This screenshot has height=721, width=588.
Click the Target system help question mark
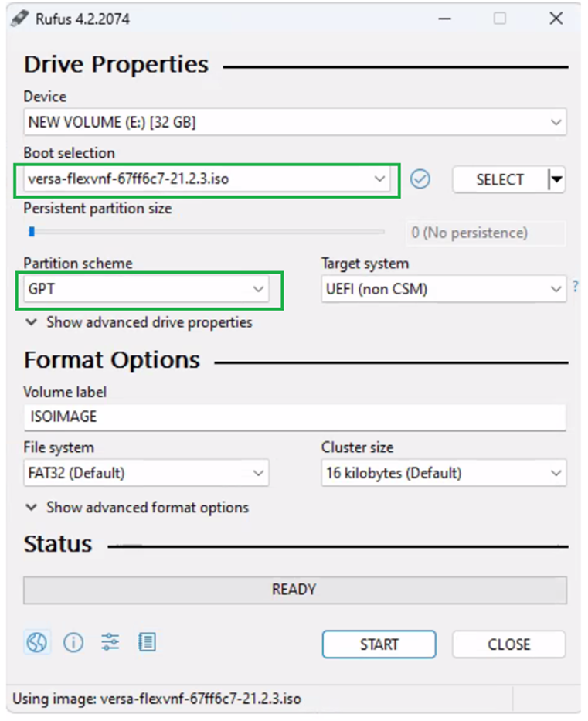(576, 286)
